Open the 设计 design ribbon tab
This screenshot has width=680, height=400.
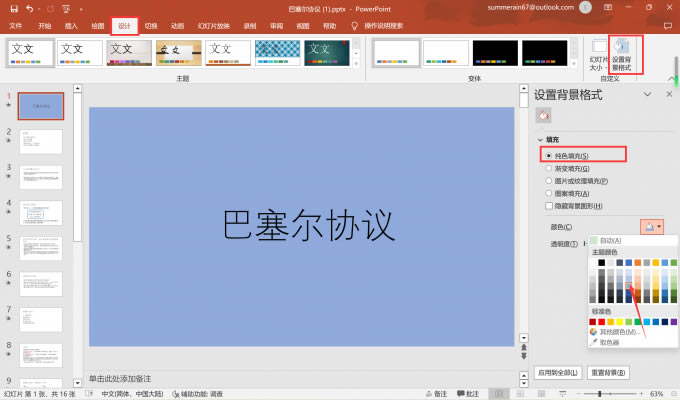coord(123,25)
